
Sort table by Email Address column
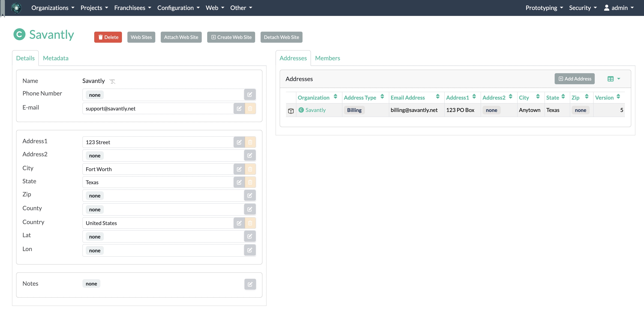pyautogui.click(x=438, y=96)
